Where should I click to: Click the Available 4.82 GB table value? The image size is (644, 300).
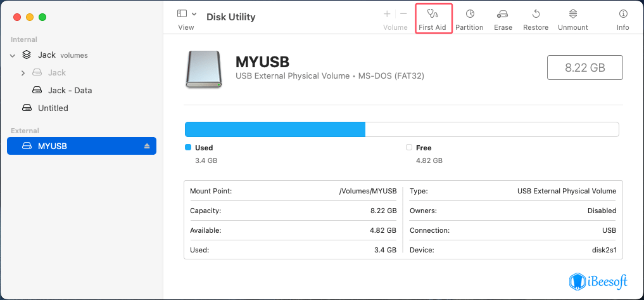click(383, 230)
